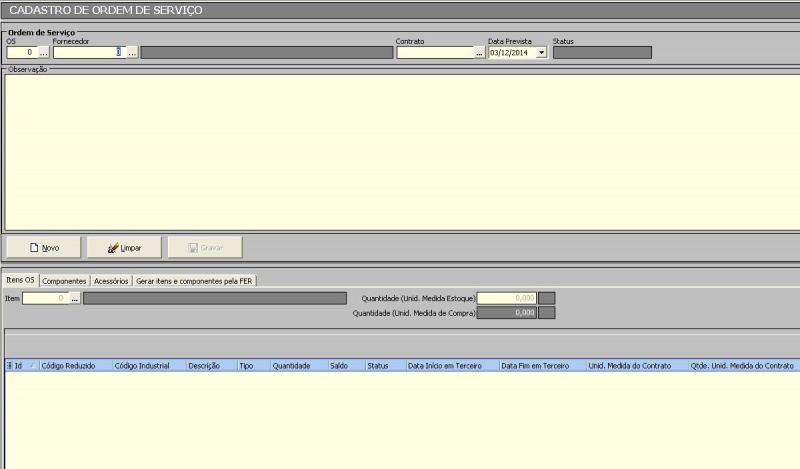Open the Fornecedor search ellipsis button

131,53
